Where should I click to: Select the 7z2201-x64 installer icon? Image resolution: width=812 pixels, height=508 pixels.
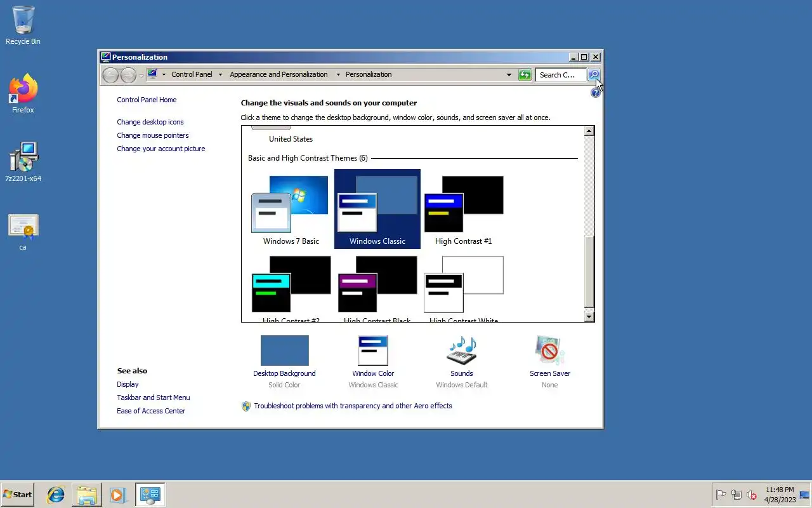click(23, 163)
